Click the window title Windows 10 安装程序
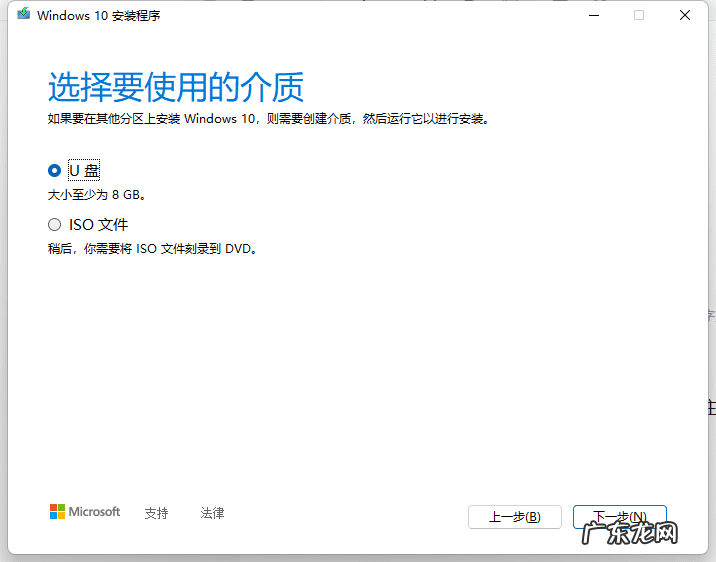 click(99, 16)
